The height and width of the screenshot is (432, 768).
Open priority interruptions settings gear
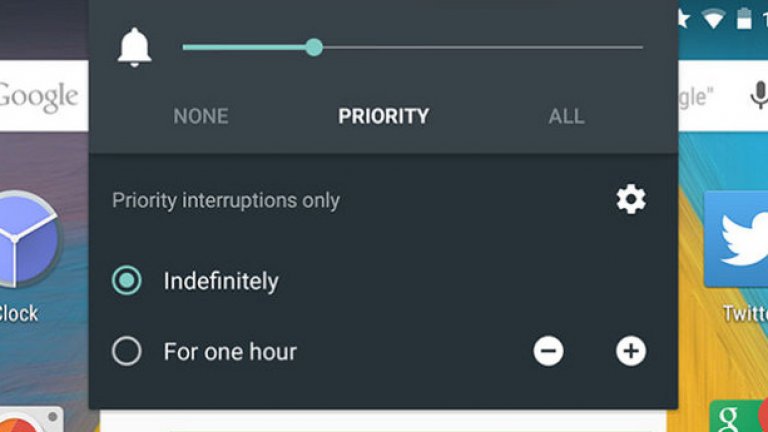click(630, 200)
